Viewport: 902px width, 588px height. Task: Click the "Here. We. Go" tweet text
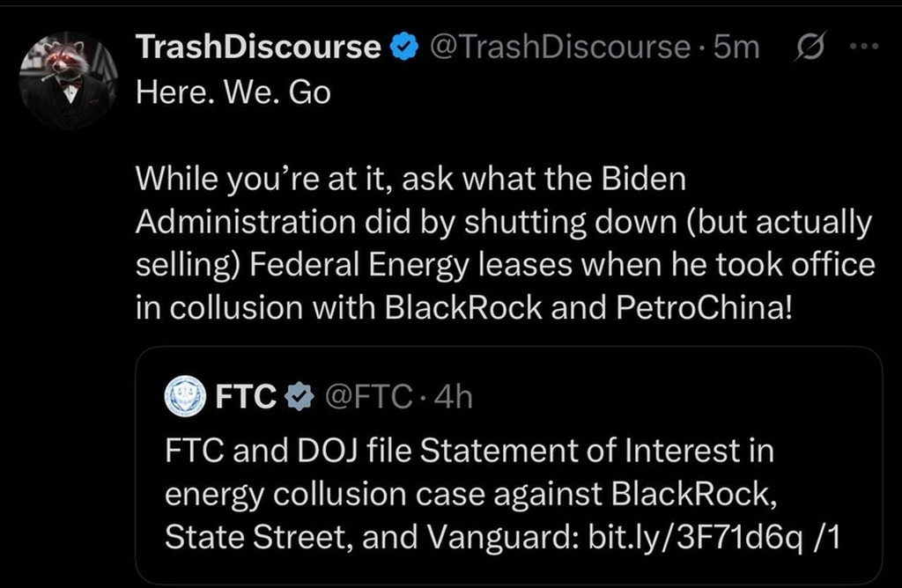(x=233, y=92)
